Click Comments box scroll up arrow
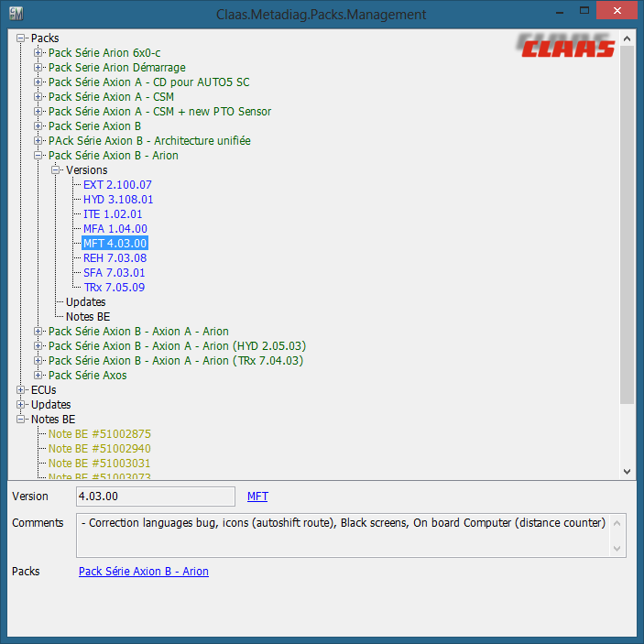Viewport: 644px width, 644px height. tap(617, 523)
